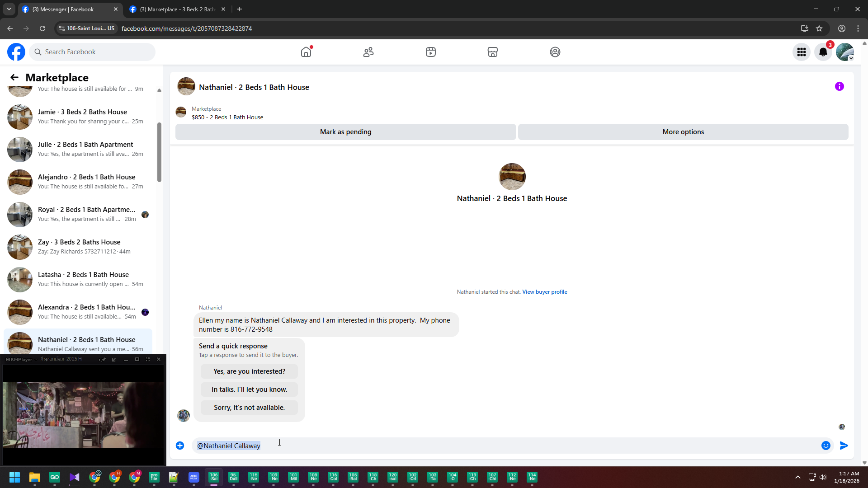Viewport: 868px width, 488px height.
Task: Click the Mark as pending button
Action: coord(345,132)
